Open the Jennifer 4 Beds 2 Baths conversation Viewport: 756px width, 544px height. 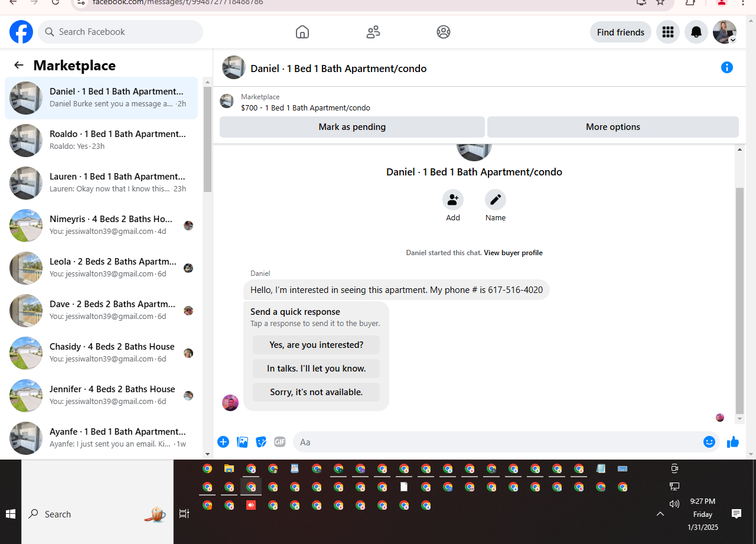tap(101, 396)
